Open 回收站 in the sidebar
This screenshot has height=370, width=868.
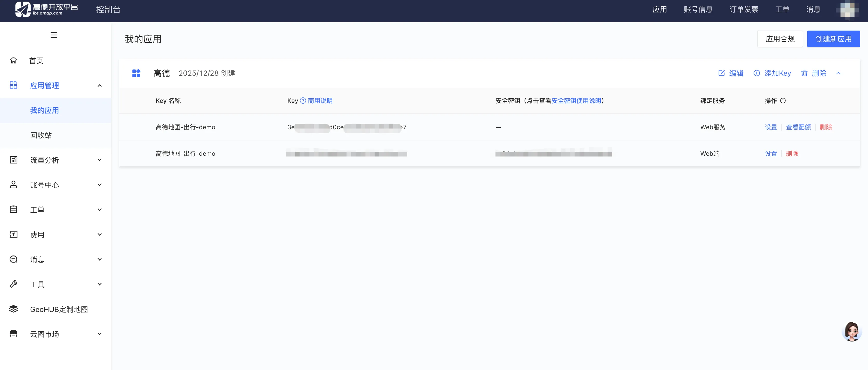tap(41, 135)
